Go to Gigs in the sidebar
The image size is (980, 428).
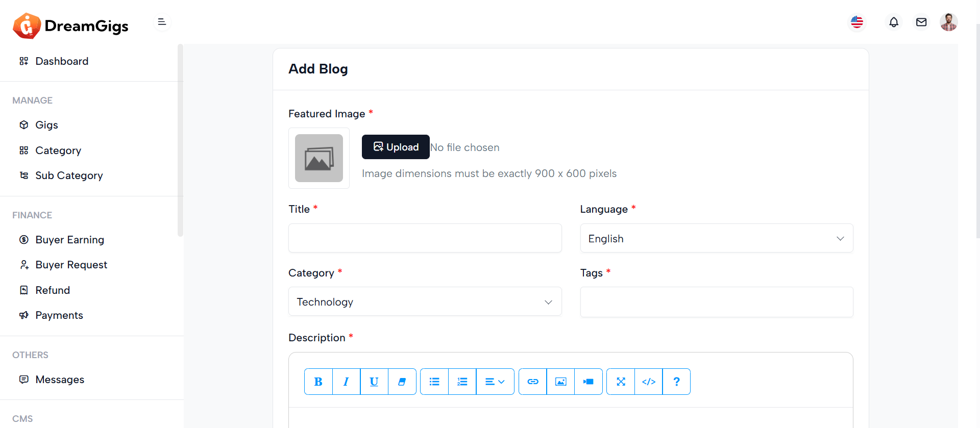click(x=46, y=125)
